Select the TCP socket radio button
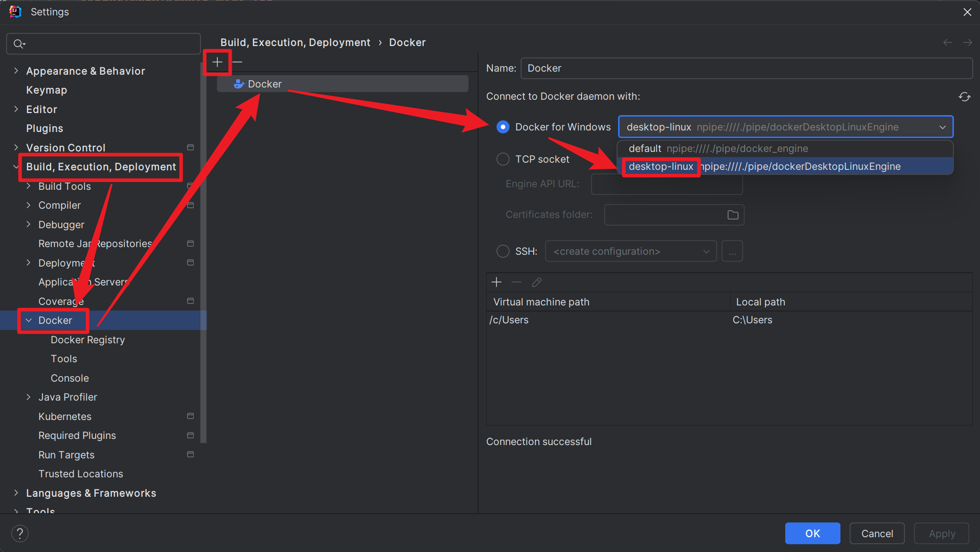This screenshot has height=552, width=980. click(x=503, y=159)
